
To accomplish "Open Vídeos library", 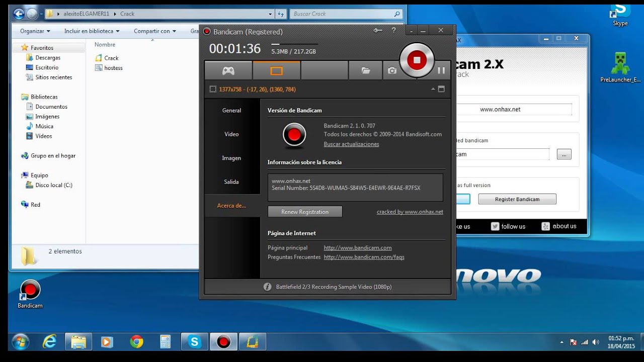I will [x=43, y=136].
